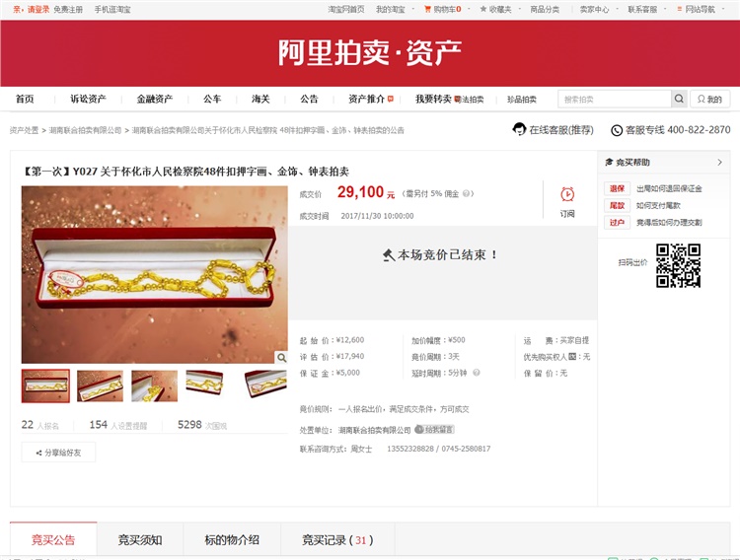The image size is (740, 560).
Task: Expand the 竞买帮助 panel chevron
Action: (x=719, y=163)
